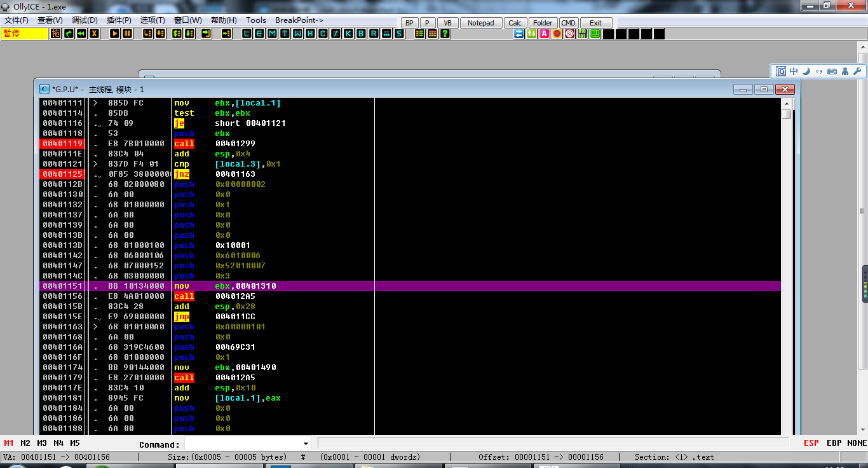Open the BreakPoint-> menu

[x=299, y=20]
